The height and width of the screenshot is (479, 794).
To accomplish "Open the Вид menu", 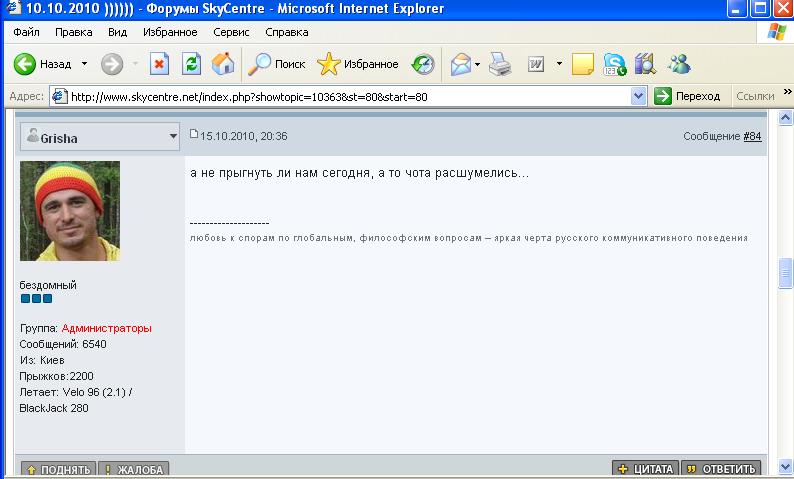I will 117,32.
